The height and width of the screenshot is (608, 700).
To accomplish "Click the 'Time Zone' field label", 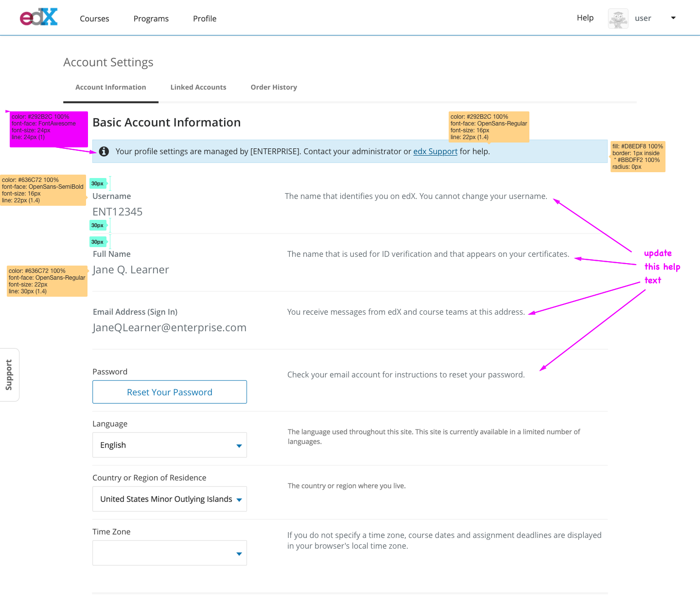I will pos(111,532).
